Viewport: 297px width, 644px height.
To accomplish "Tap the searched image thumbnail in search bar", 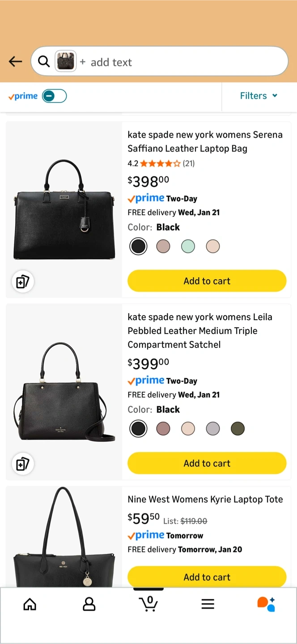I will (x=65, y=62).
